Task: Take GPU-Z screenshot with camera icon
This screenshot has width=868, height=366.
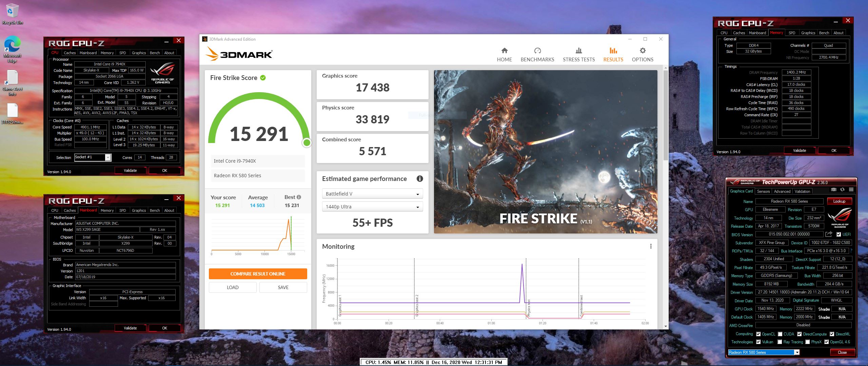Action: coord(834,190)
